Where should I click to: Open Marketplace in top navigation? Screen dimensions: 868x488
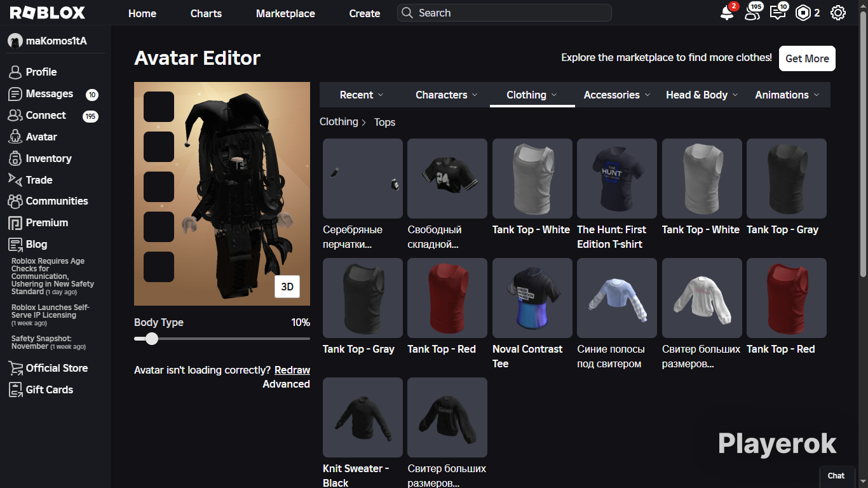click(285, 13)
